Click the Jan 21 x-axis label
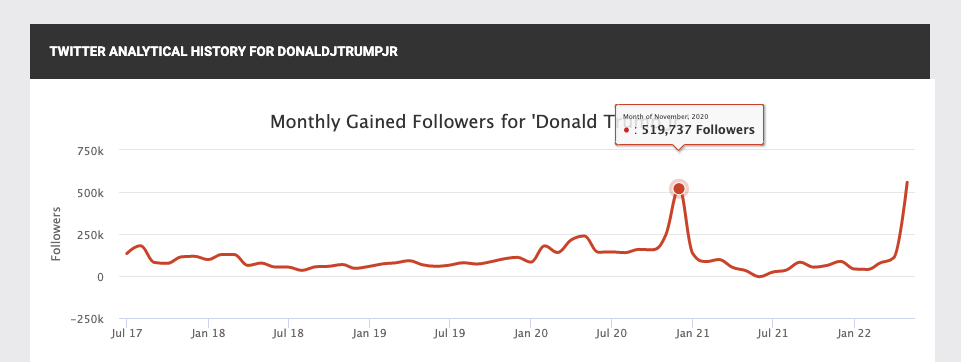Screen dimensions: 961x362 click(692, 334)
